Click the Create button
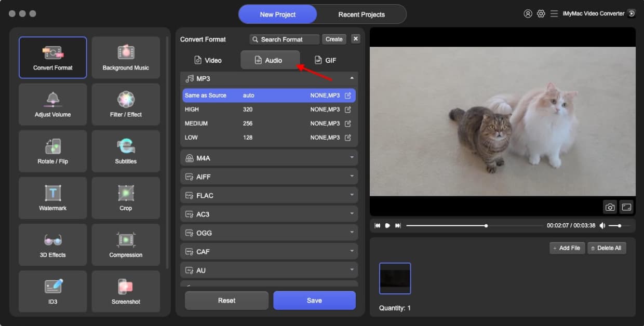The height and width of the screenshot is (326, 644). point(334,39)
